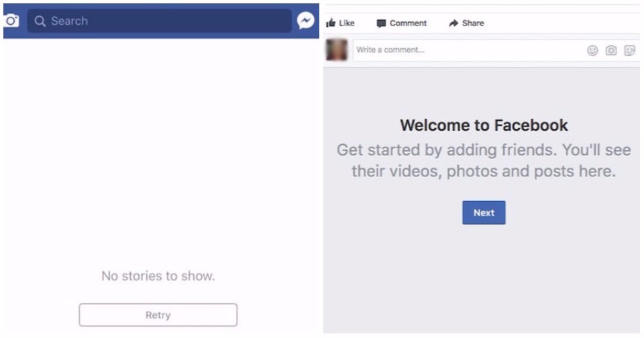This screenshot has height=338, width=644.
Task: Attach a photo via camera icon in comment box
Action: click(x=611, y=50)
